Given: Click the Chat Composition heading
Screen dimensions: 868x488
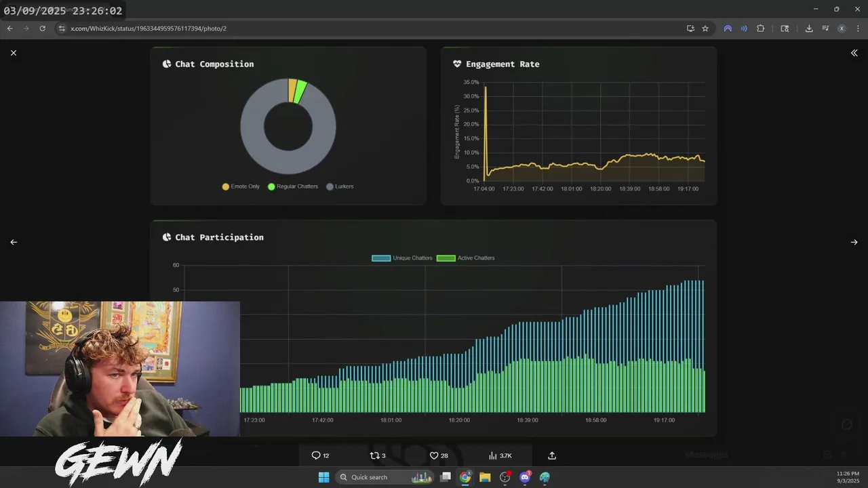Looking at the screenshot, I should [x=214, y=64].
